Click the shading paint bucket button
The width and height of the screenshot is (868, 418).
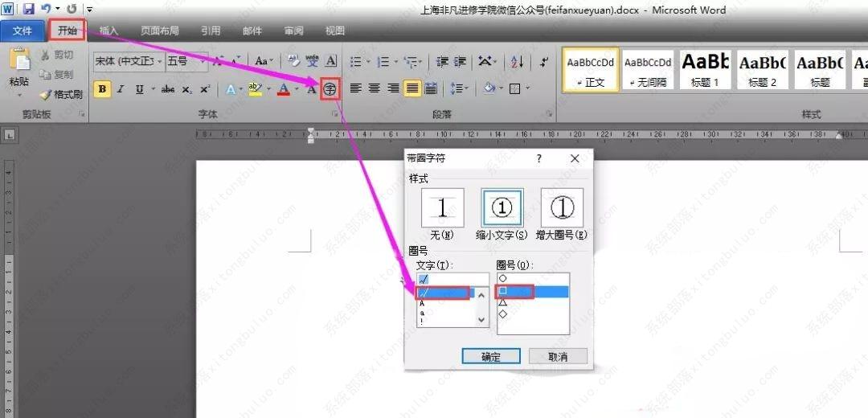(489, 88)
